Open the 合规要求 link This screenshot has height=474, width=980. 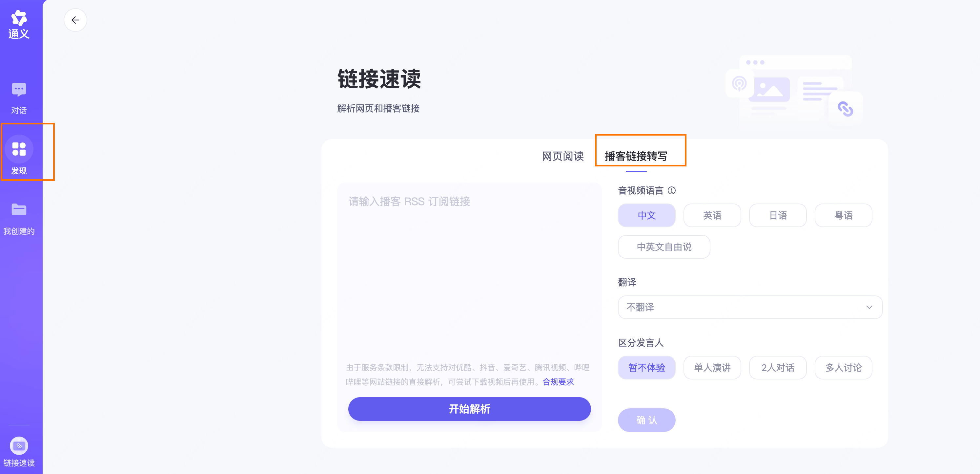point(558,382)
